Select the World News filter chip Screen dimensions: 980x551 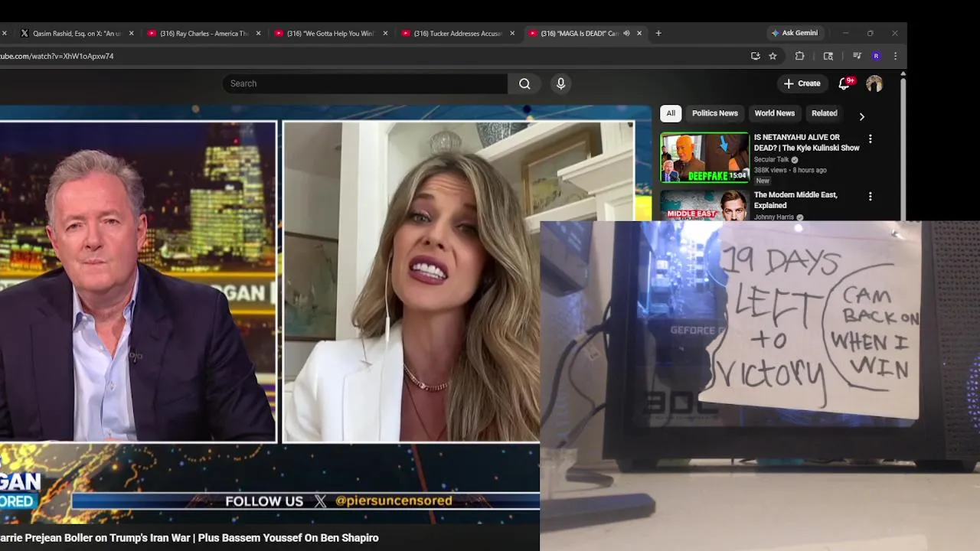(775, 113)
